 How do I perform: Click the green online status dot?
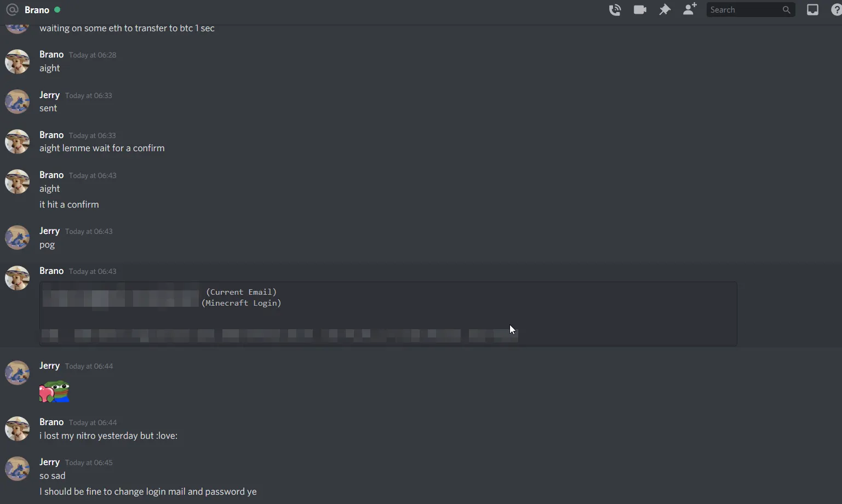tap(57, 10)
